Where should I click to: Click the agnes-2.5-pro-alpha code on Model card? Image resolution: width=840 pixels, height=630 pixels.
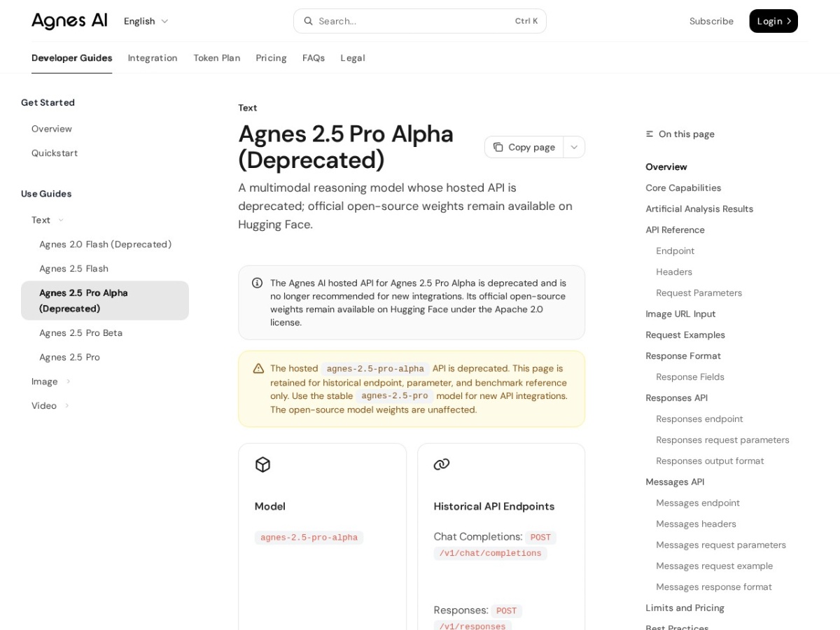click(x=309, y=538)
